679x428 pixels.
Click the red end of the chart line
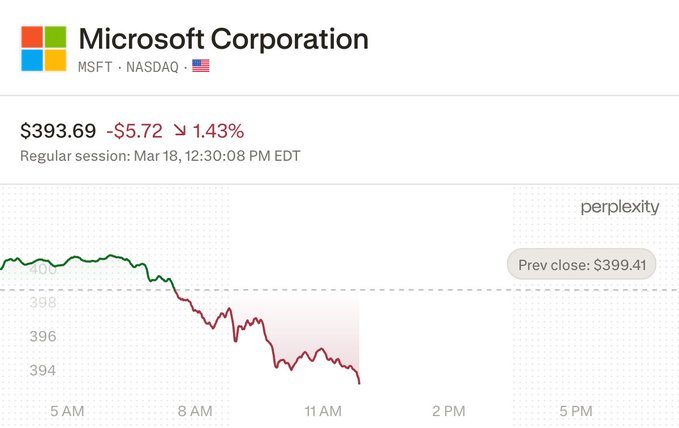tap(358, 380)
